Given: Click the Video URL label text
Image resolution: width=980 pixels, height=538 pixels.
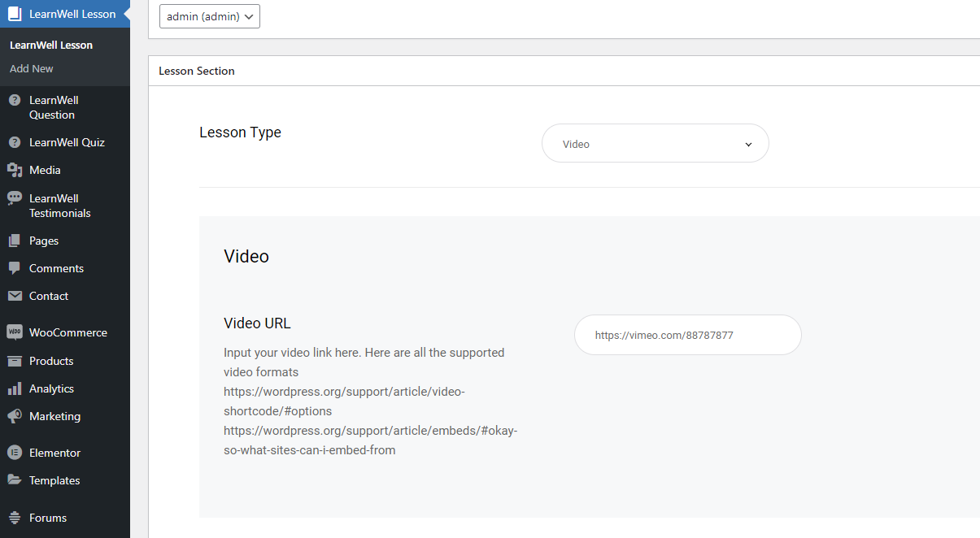Looking at the screenshot, I should point(257,323).
